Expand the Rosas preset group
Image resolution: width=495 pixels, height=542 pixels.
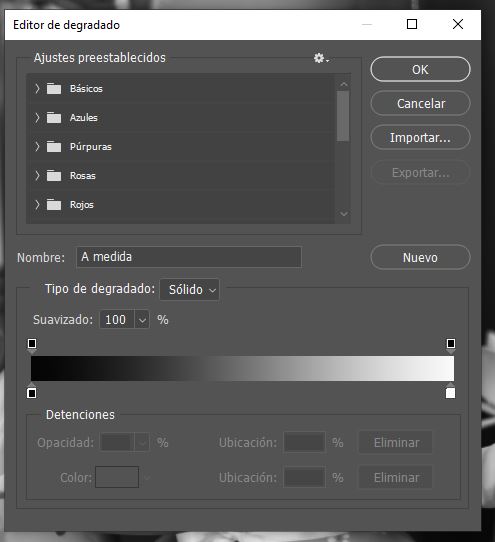(x=37, y=176)
